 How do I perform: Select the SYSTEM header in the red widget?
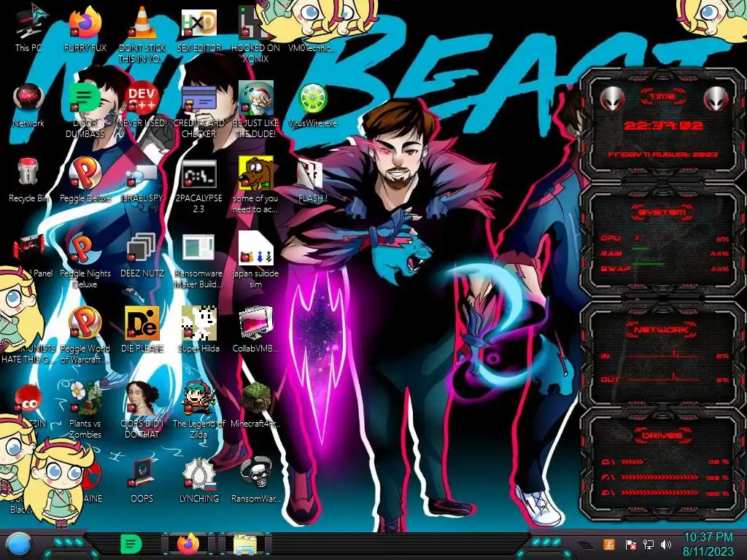[x=662, y=212]
